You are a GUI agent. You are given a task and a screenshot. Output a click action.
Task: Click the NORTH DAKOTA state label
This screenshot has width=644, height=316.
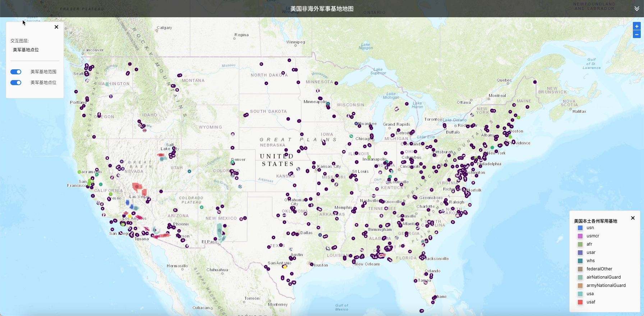[269, 75]
